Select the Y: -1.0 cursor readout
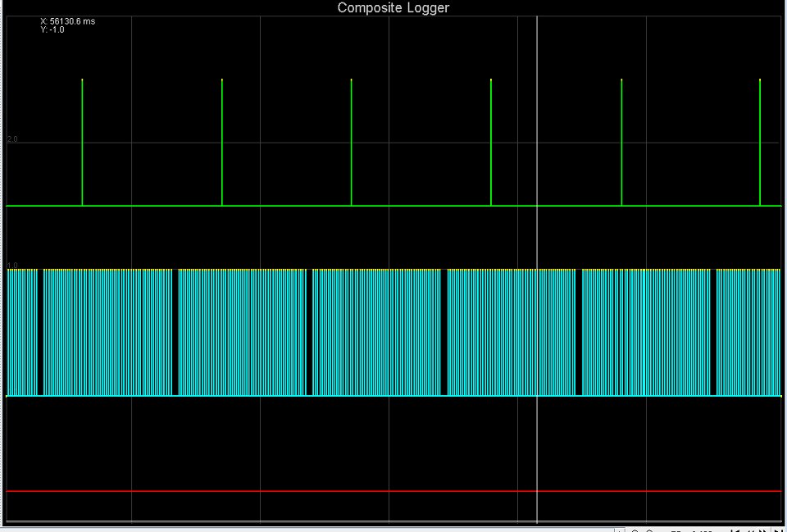This screenshot has height=532, width=787. click(x=52, y=30)
